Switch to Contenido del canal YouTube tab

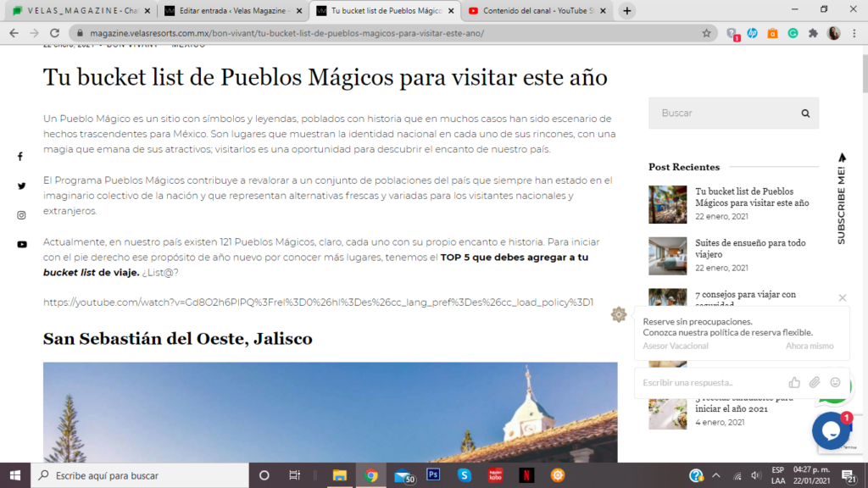pyautogui.click(x=537, y=10)
